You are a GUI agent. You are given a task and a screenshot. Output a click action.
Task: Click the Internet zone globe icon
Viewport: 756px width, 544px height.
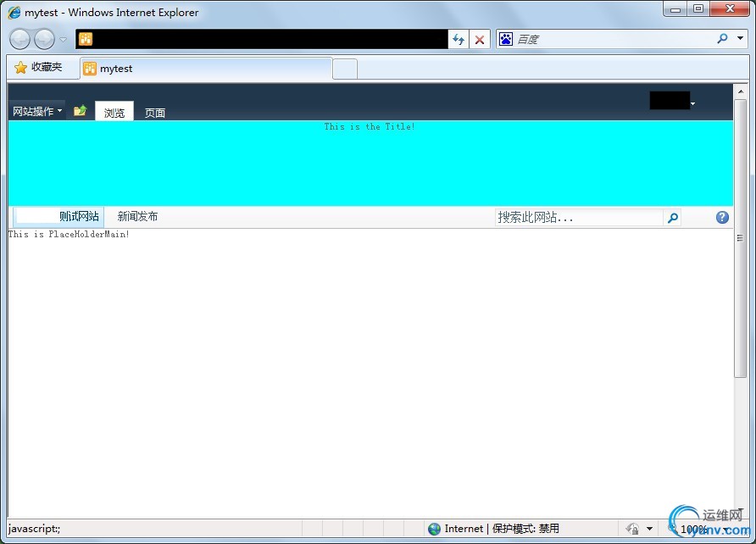tap(434, 529)
